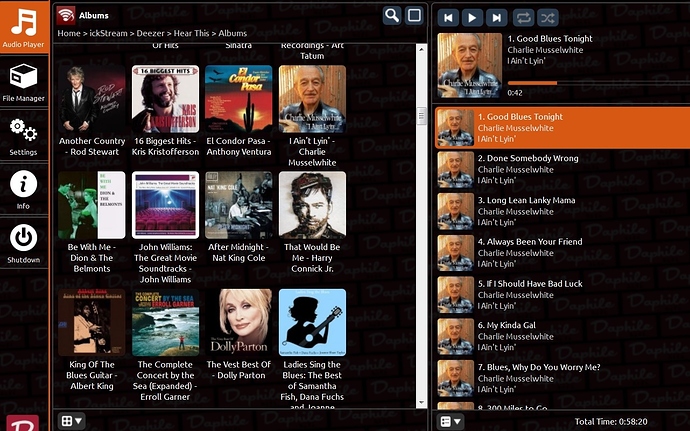
Task: Click the playback progress bar
Action: pos(598,83)
